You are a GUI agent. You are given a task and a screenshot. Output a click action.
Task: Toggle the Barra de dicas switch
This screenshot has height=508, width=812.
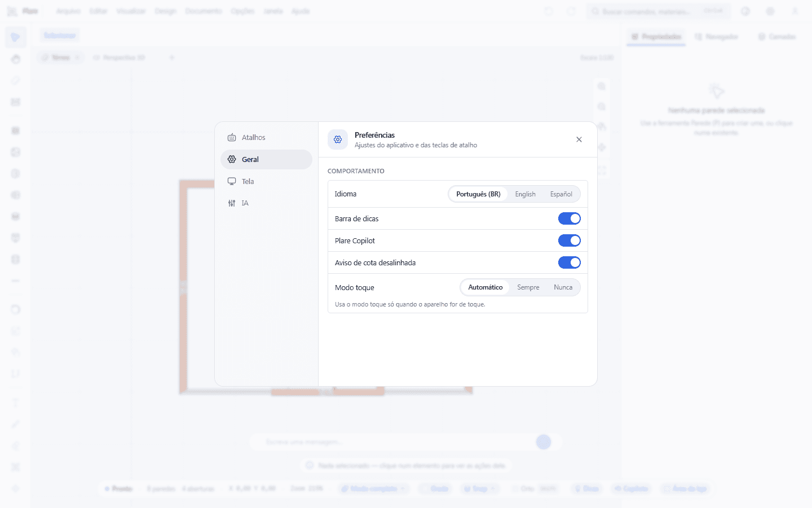click(x=570, y=218)
